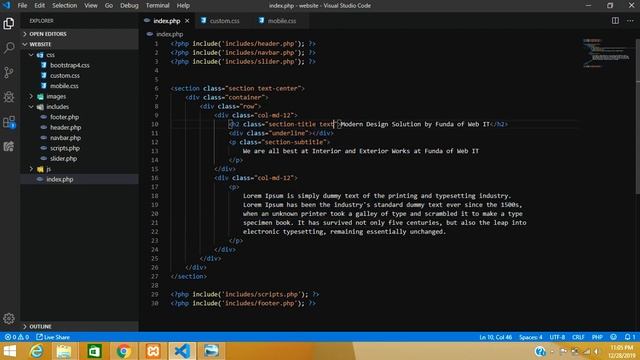Open the Live Share activity bar icon
Image resolution: width=640 pixels, height=360 pixels.
[x=9, y=146]
